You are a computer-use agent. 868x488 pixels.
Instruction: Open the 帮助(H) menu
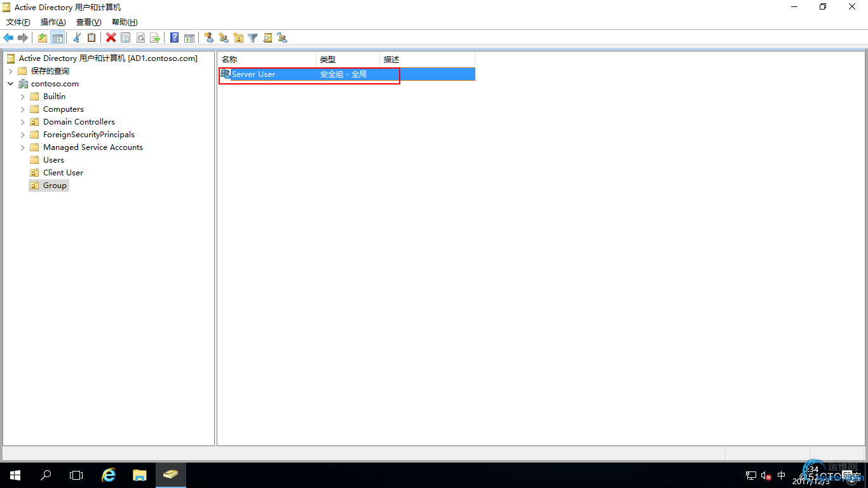[x=125, y=22]
